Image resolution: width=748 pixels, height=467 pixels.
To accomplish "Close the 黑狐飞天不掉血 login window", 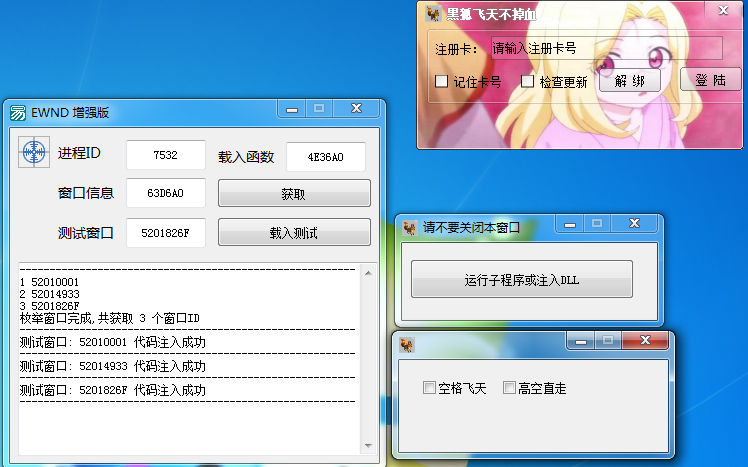I will (722, 10).
